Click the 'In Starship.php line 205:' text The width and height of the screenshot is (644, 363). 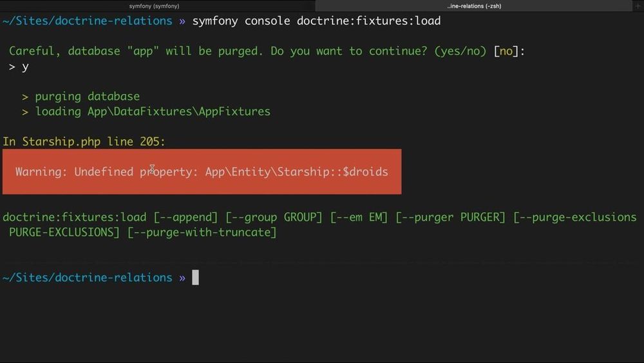(84, 142)
